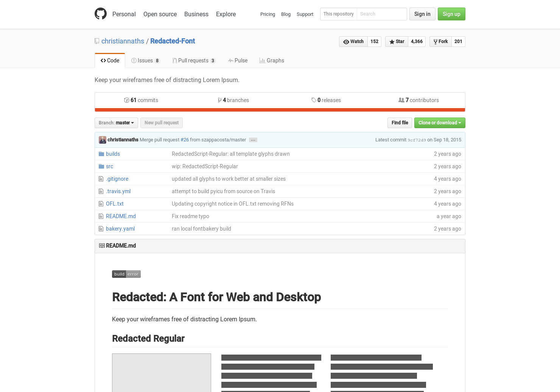
Task: View the 0 releases
Action: (x=326, y=100)
